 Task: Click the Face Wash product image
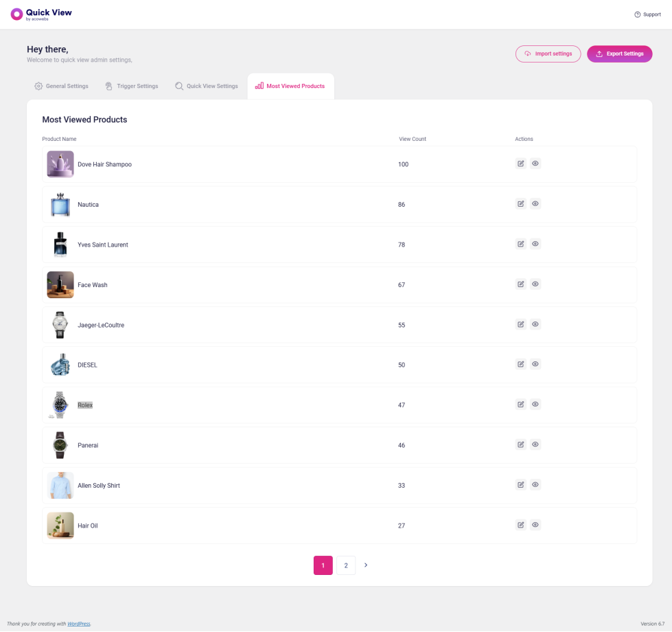[60, 284]
